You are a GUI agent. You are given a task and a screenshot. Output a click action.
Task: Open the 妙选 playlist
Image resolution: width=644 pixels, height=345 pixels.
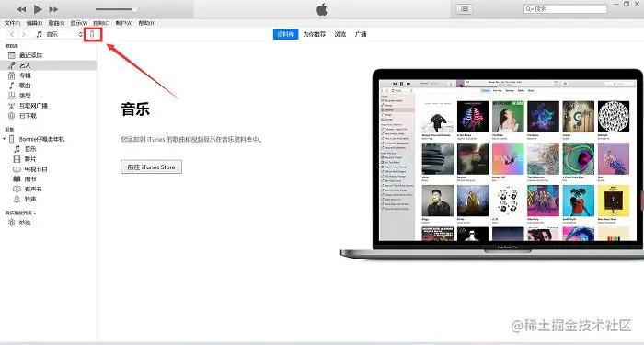[48, 223]
